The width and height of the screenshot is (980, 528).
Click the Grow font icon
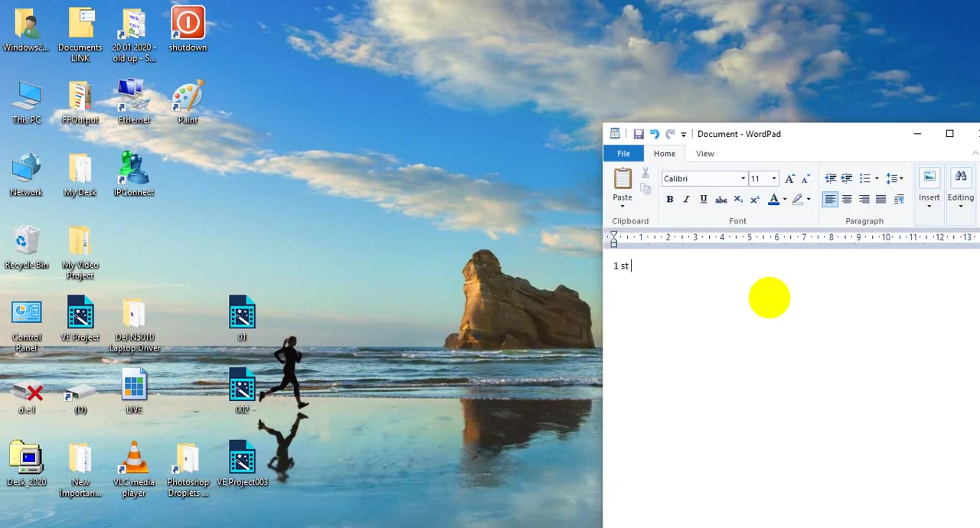coord(790,178)
